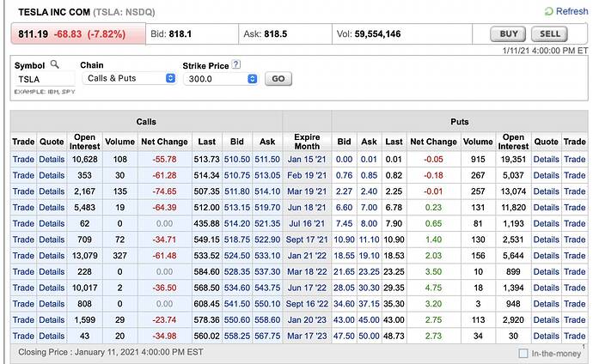Click puts Trade link for Sept 17 '21
This screenshot has height=364, width=593.
575,240
